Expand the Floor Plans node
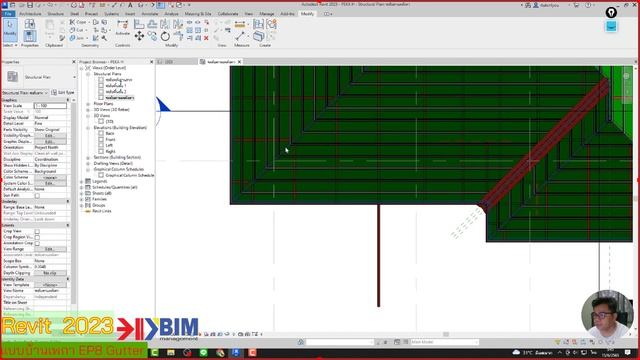Viewport: 640px width, 360px height. pyautogui.click(x=88, y=104)
